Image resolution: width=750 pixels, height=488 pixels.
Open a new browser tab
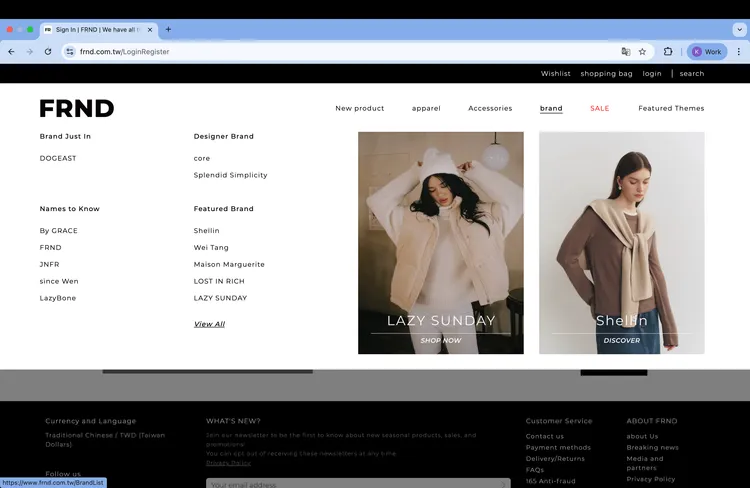pos(168,29)
